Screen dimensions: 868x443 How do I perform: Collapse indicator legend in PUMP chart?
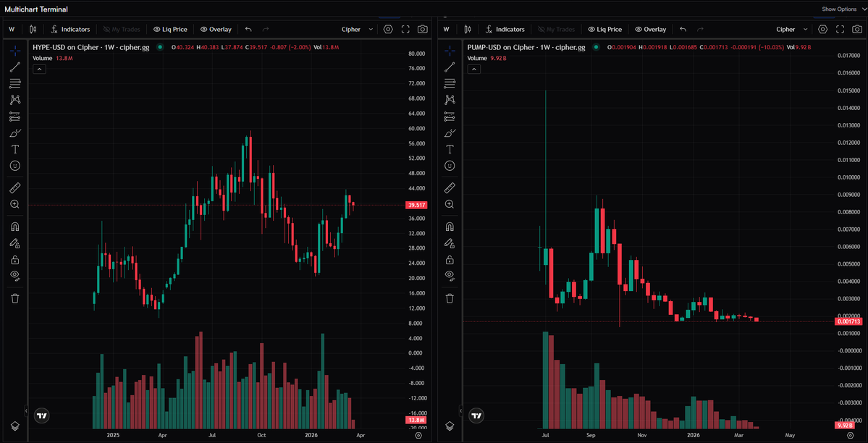[x=473, y=69]
